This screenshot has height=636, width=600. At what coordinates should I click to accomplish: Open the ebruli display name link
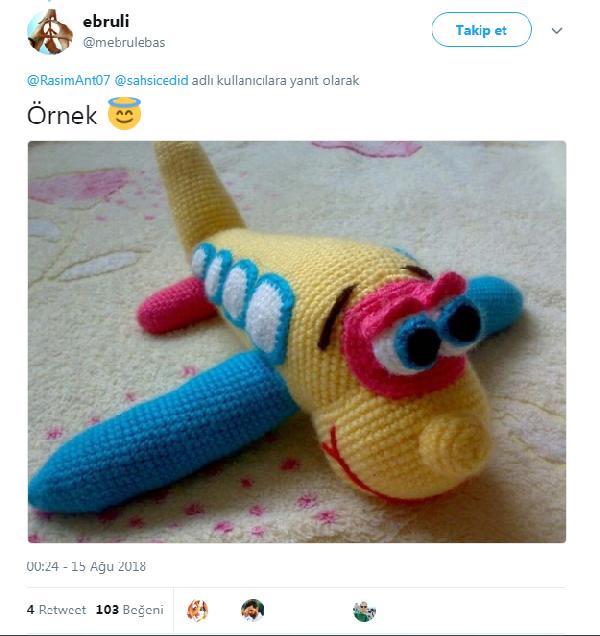click(106, 21)
